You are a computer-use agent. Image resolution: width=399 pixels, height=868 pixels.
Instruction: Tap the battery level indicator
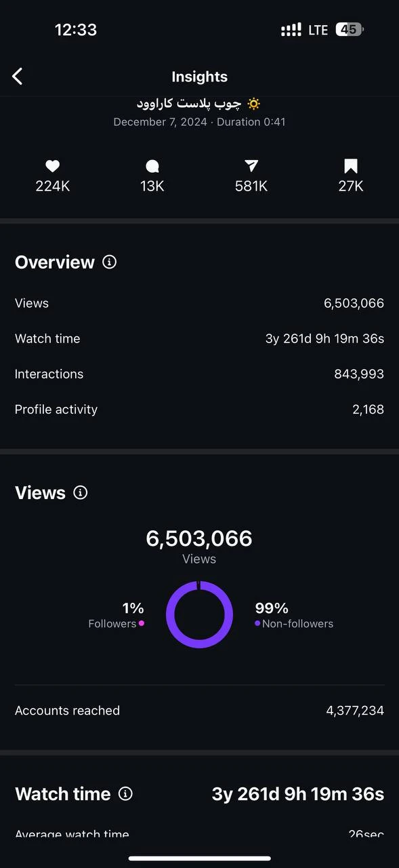(x=350, y=30)
